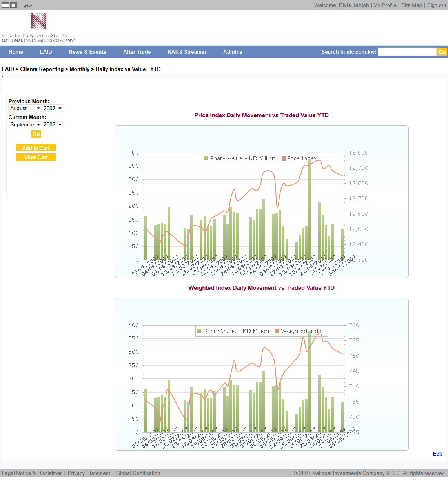Go to the News & Events menu
Viewport: 448px width, 482px height.
(x=87, y=52)
